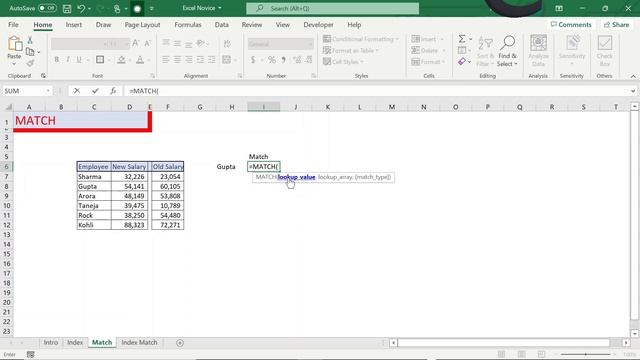Select the Employee header cell
The height and width of the screenshot is (360, 640).
point(93,167)
